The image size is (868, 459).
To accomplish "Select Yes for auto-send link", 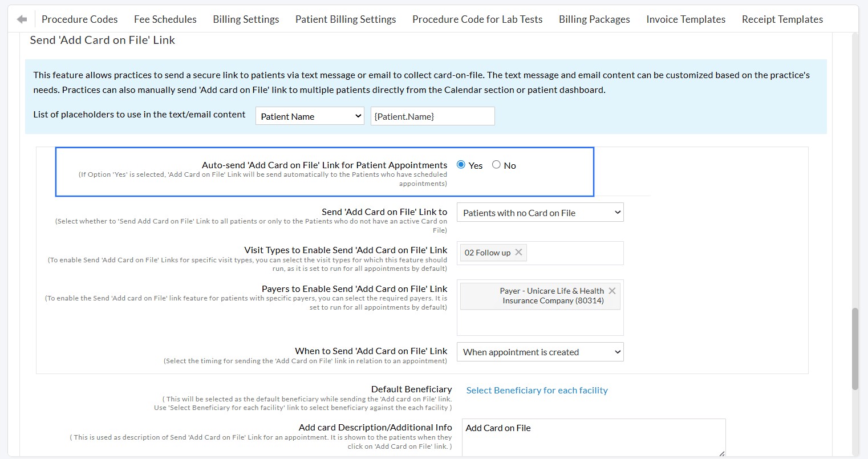I will 461,165.
